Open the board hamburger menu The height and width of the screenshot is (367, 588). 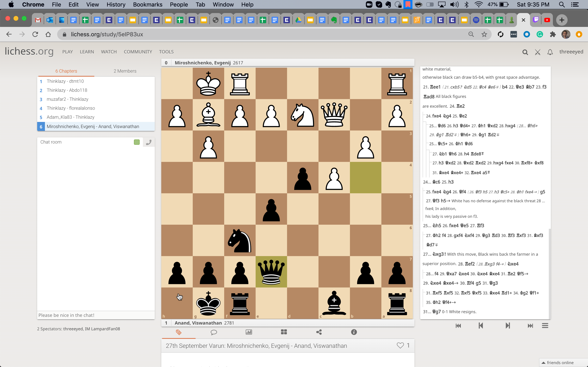[x=545, y=326]
